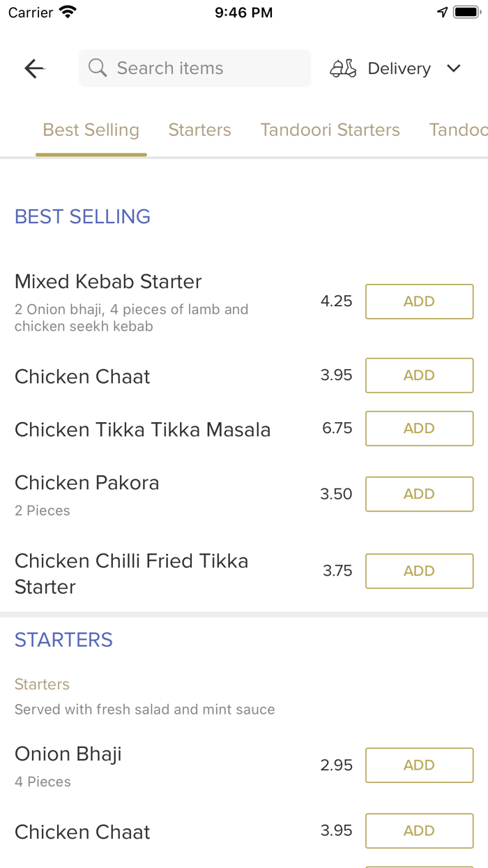Tap the back arrow to leave the menu
Image resolution: width=488 pixels, height=868 pixels.
(33, 68)
